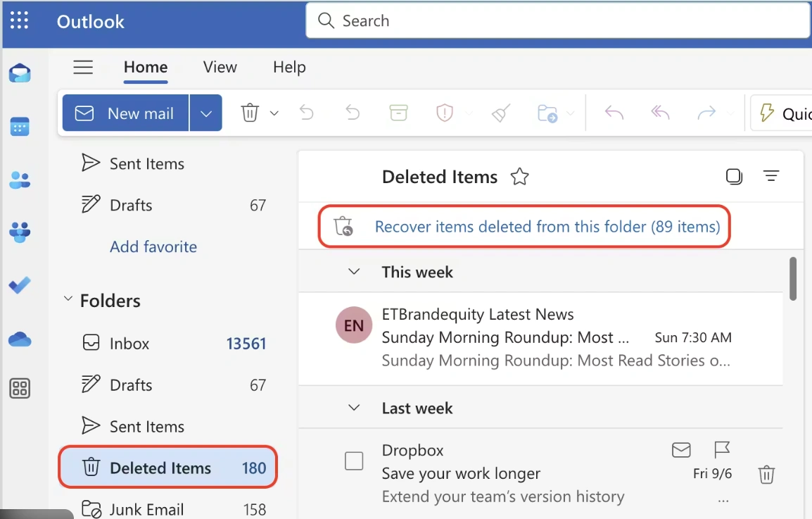Flag the Dropbox email

click(721, 449)
